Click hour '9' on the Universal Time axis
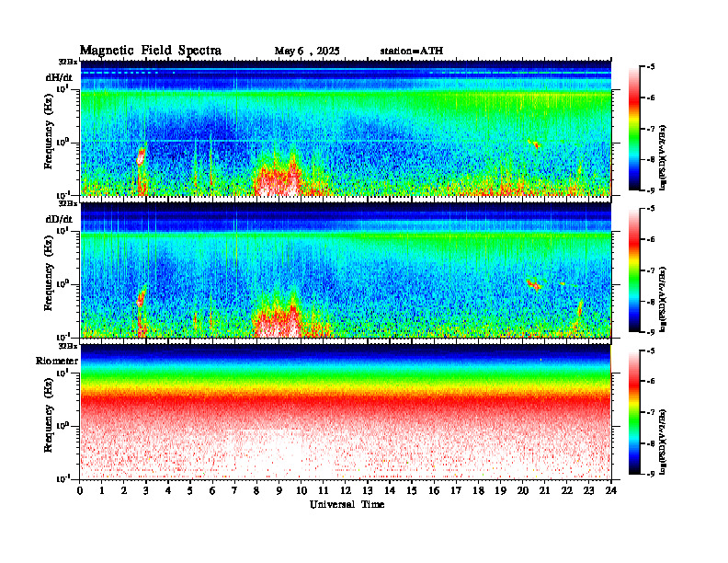Screen dimensions: 728x563 [x=279, y=491]
